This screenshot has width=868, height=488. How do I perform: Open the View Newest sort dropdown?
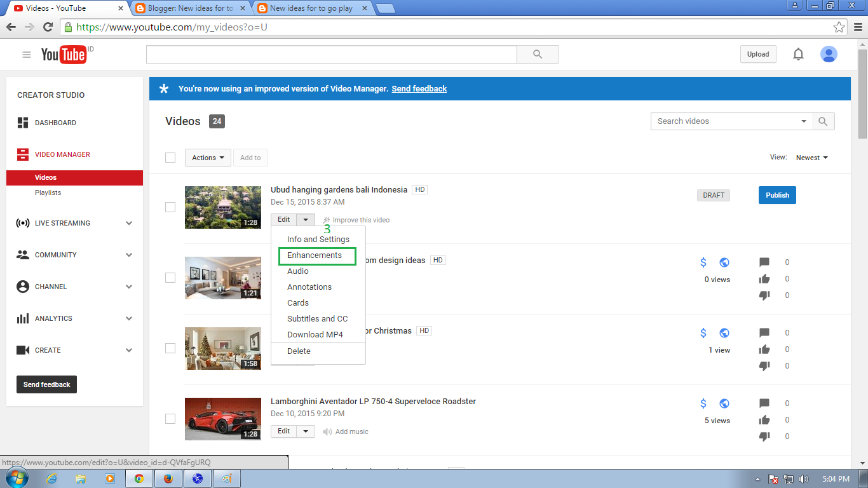(812, 158)
